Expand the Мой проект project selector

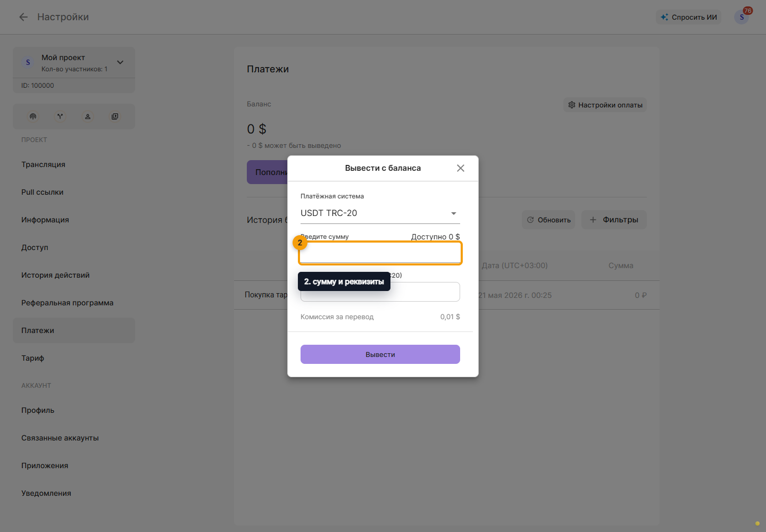pos(74,63)
